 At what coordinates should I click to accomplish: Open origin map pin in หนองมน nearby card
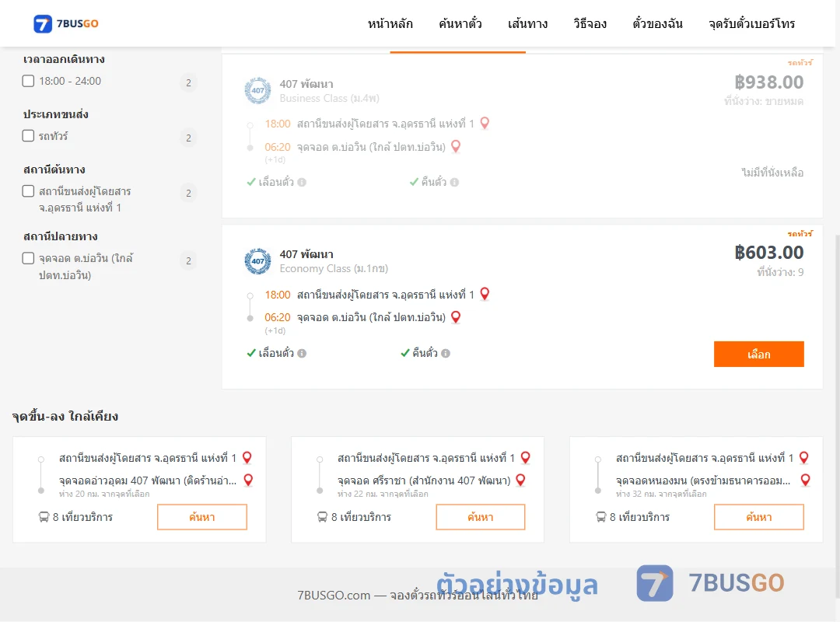tap(803, 457)
